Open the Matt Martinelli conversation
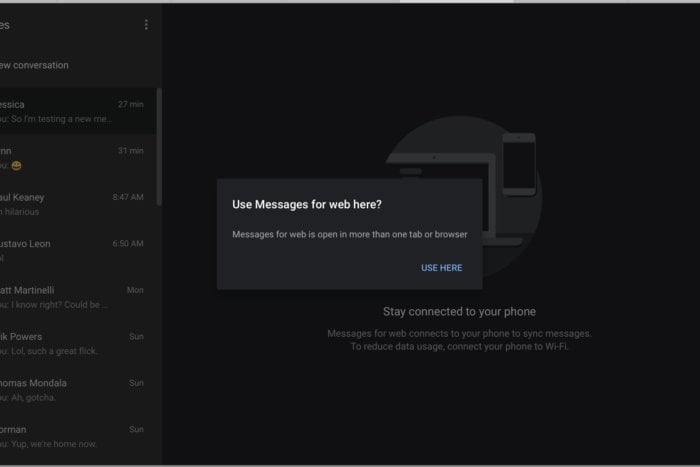 (x=78, y=297)
